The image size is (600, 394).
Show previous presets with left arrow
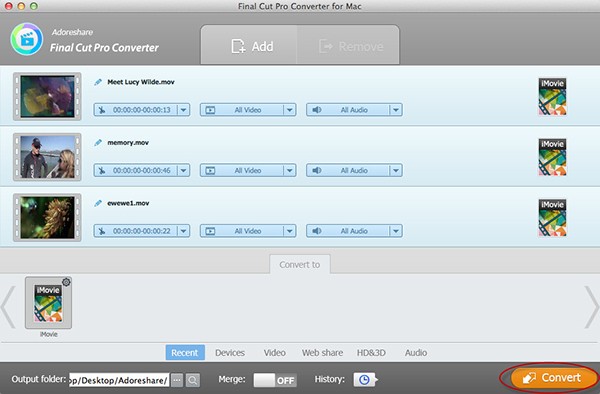(x=8, y=307)
